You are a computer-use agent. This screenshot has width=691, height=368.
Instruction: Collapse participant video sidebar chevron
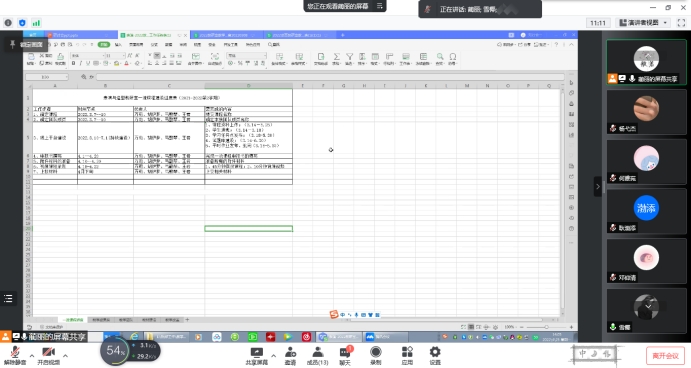598,186
